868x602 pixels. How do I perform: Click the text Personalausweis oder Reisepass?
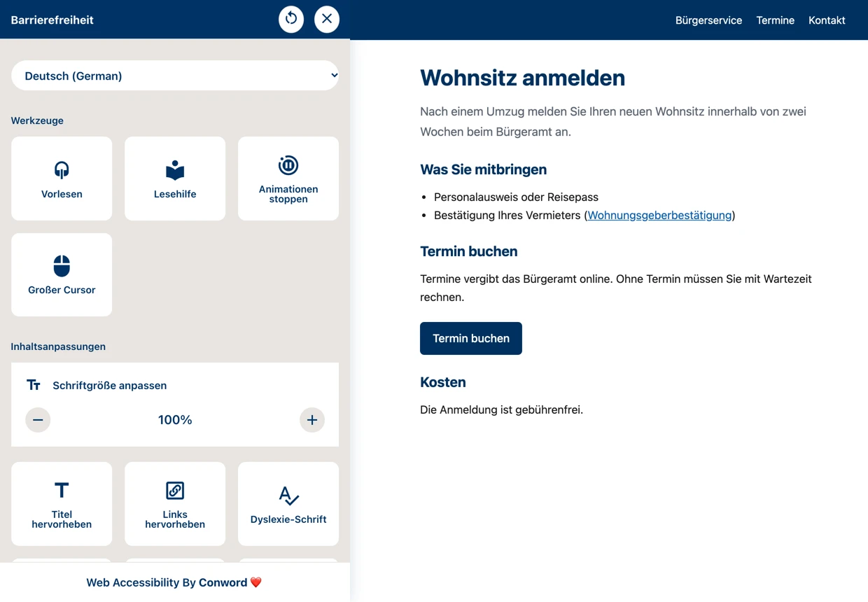click(516, 197)
